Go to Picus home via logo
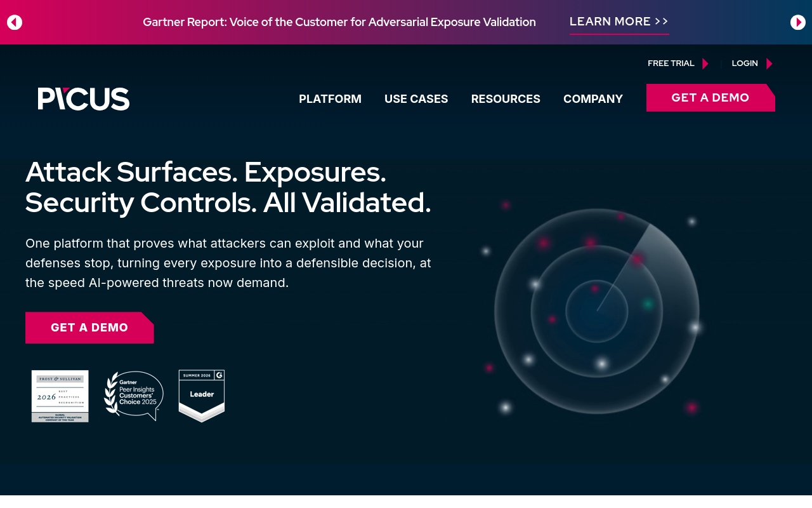812x508 pixels. pos(84,99)
